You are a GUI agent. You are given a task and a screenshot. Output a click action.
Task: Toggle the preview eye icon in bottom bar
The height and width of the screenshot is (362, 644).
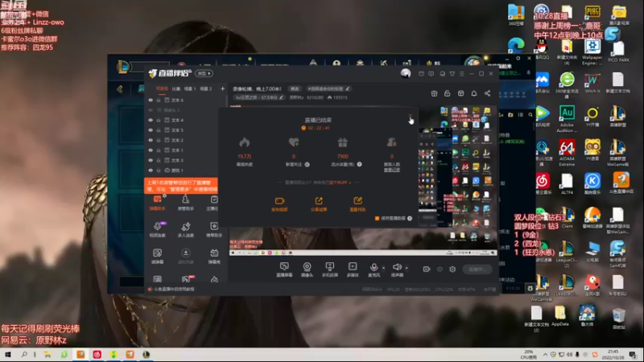point(440,269)
